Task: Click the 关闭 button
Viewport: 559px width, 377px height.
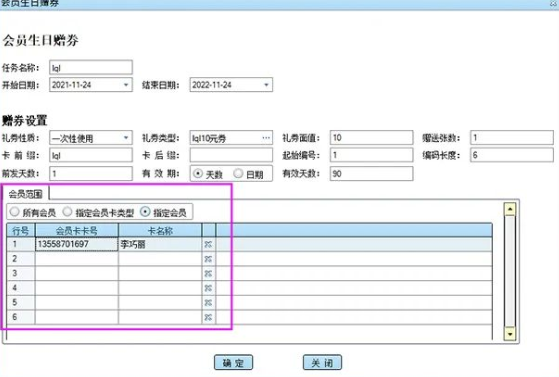Action: click(322, 363)
